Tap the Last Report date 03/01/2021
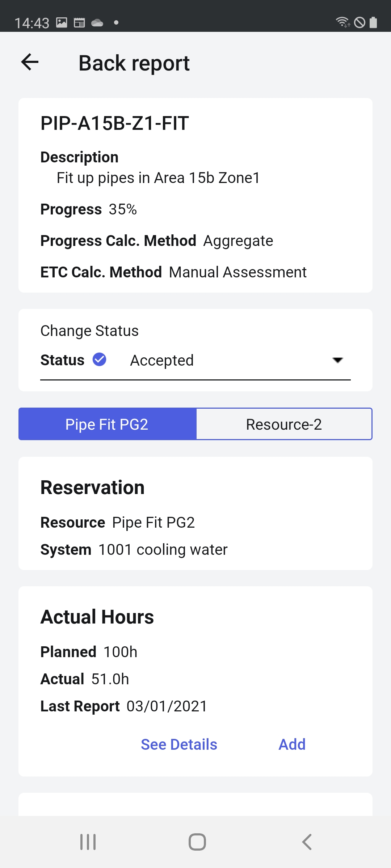 coord(167,706)
